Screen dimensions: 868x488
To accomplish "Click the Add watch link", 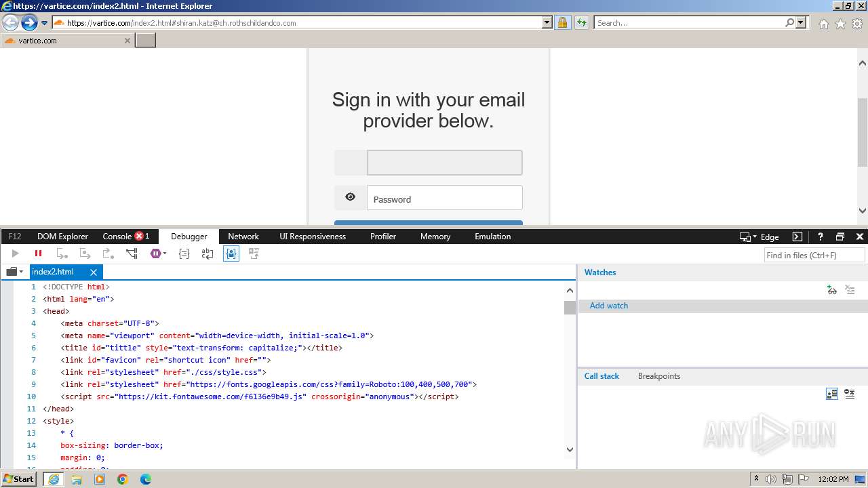I will (x=609, y=306).
